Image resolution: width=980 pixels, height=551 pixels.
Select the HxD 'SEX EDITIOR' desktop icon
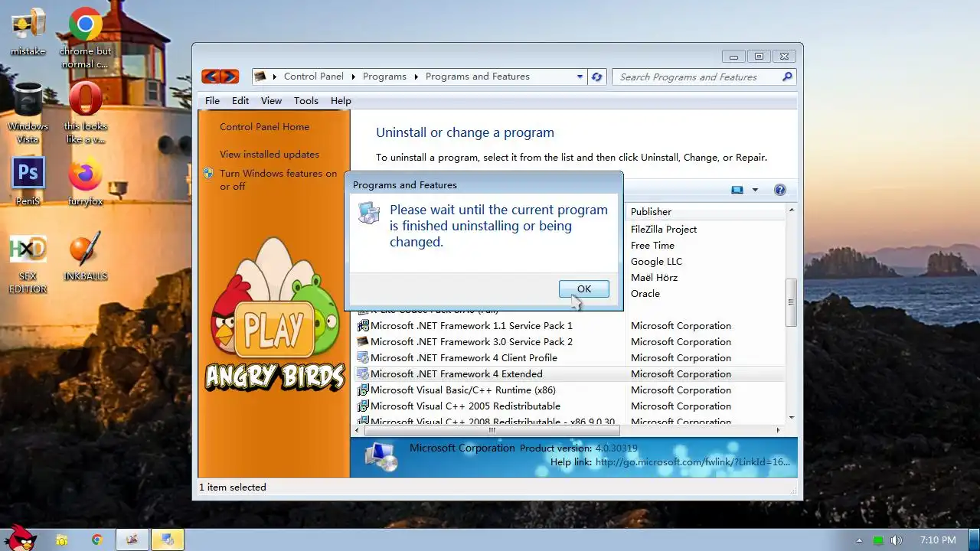point(28,263)
